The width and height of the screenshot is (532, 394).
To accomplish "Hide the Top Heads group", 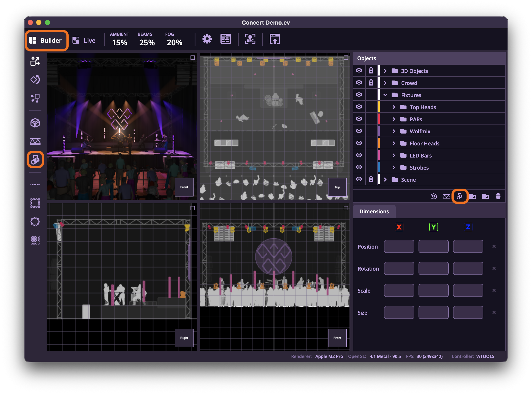I will click(x=359, y=107).
